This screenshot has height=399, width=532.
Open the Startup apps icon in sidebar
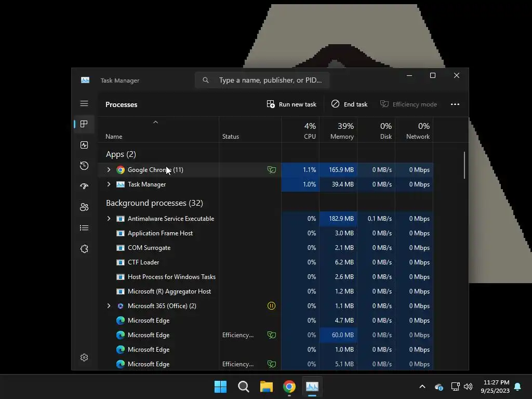click(84, 186)
